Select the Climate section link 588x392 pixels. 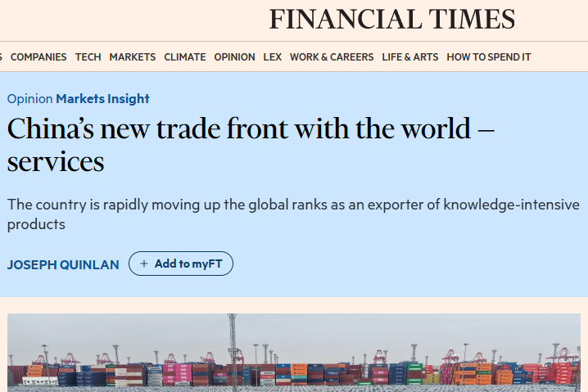[x=185, y=57]
